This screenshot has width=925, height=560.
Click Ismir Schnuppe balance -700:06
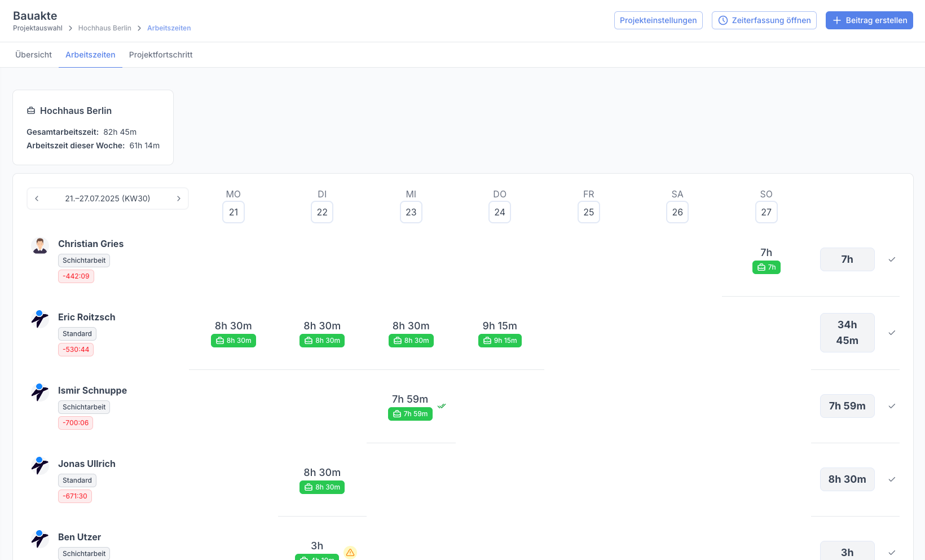76,423
